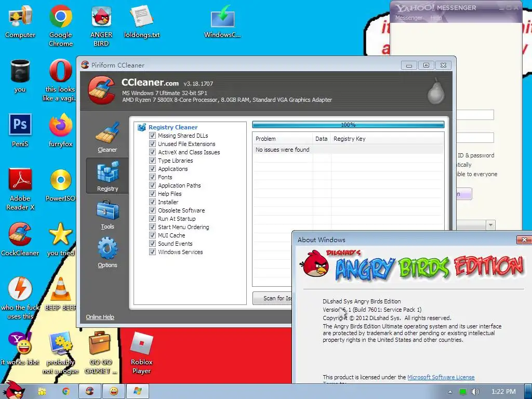The height and width of the screenshot is (399, 532).
Task: Launch Google Chrome from the desktop
Action: coord(60,25)
